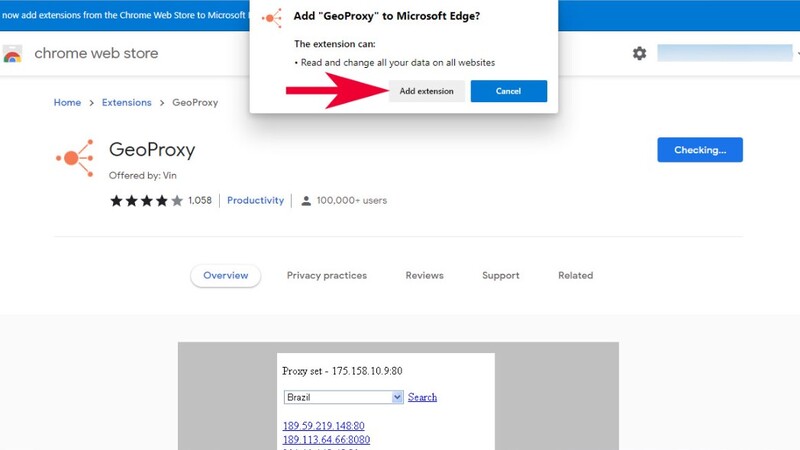The width and height of the screenshot is (800, 450).
Task: Click the star rating icons
Action: pos(146,201)
